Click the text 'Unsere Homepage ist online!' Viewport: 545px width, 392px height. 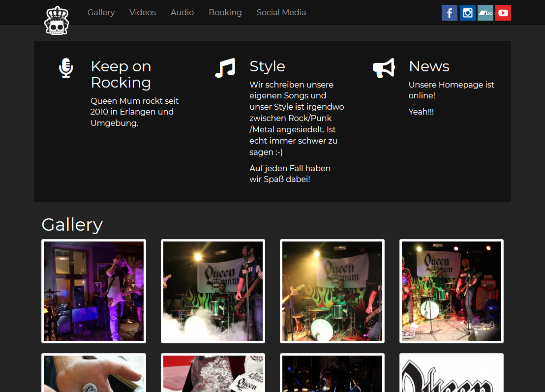[x=451, y=90]
